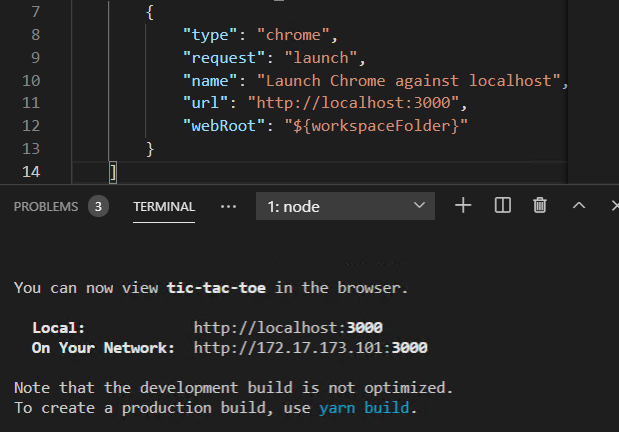The height and width of the screenshot is (432, 619).
Task: Open the Local http://localhost:3000 link in terminal
Action: pos(288,328)
